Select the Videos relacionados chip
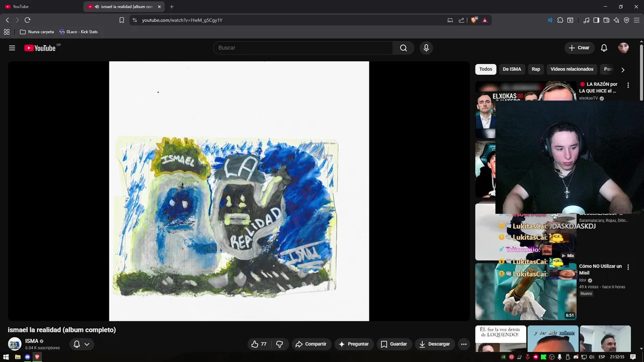 coord(572,69)
